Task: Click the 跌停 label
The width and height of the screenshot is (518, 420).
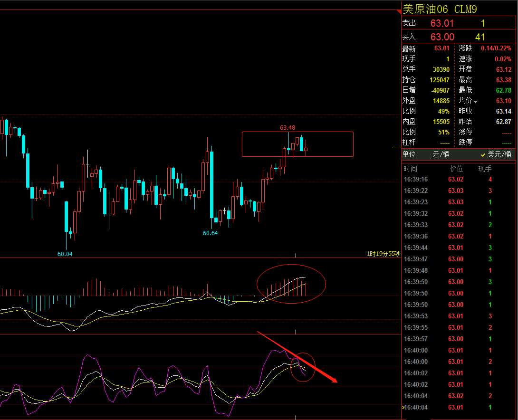Action: tap(465, 143)
